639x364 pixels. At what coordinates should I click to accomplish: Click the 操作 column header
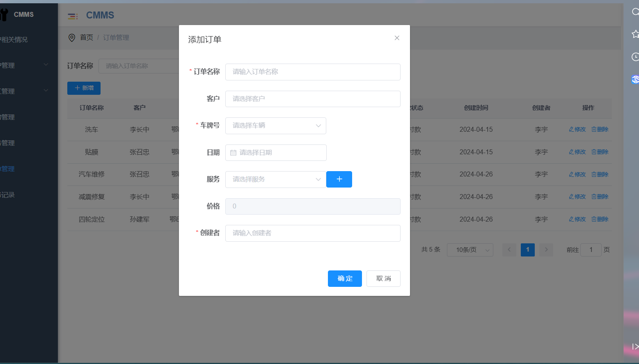(588, 108)
